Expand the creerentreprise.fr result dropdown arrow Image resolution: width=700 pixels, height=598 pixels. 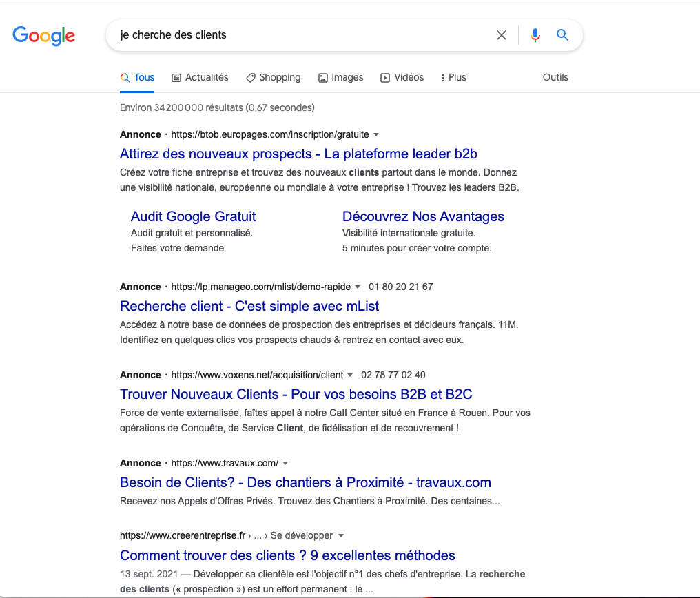(x=341, y=536)
